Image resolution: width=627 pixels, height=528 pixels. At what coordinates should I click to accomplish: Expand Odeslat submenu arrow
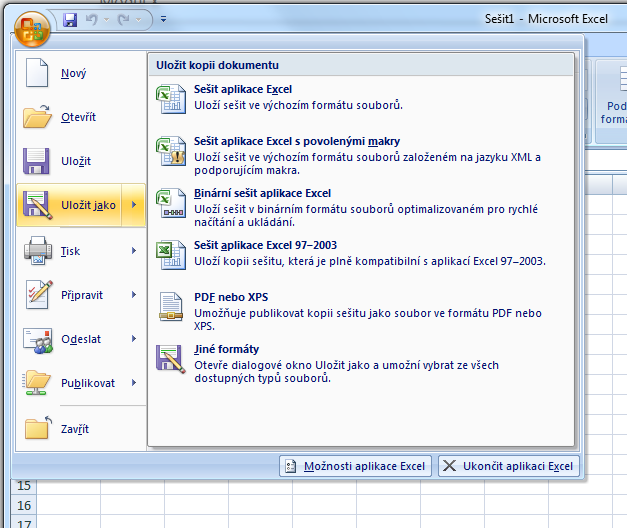tap(134, 339)
